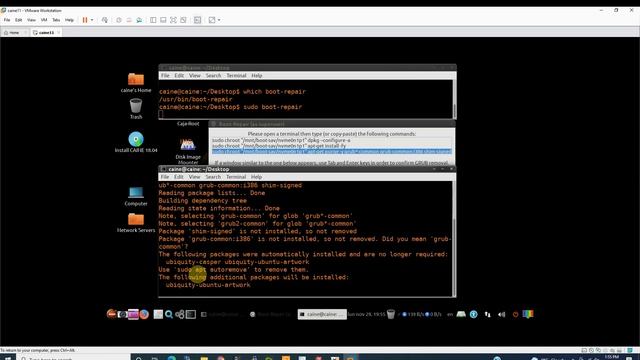Screen dimensions: 640x360
Task: Click the apt-get install -fy command line in Boot Repair
Action: [x=279, y=146]
